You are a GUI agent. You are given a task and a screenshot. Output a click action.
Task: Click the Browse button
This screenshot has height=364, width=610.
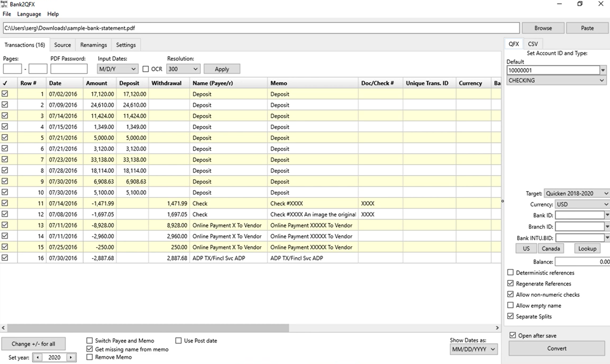pyautogui.click(x=543, y=28)
